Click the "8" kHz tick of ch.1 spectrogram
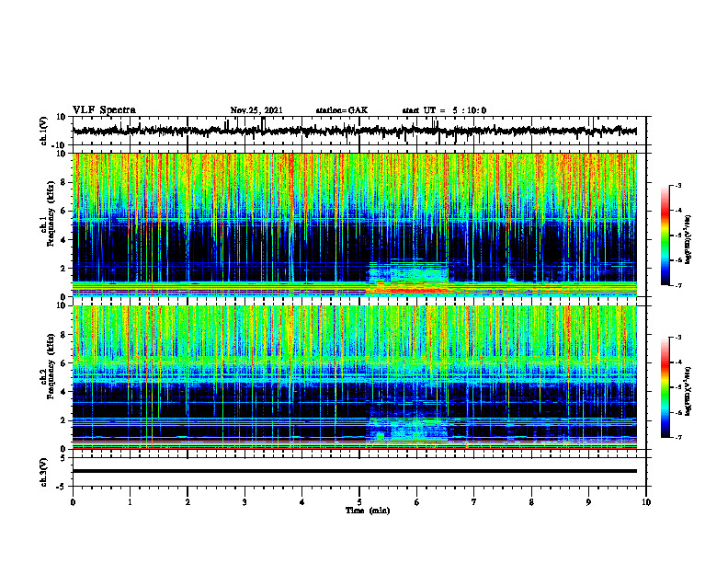This screenshot has width=728, height=563. point(63,182)
